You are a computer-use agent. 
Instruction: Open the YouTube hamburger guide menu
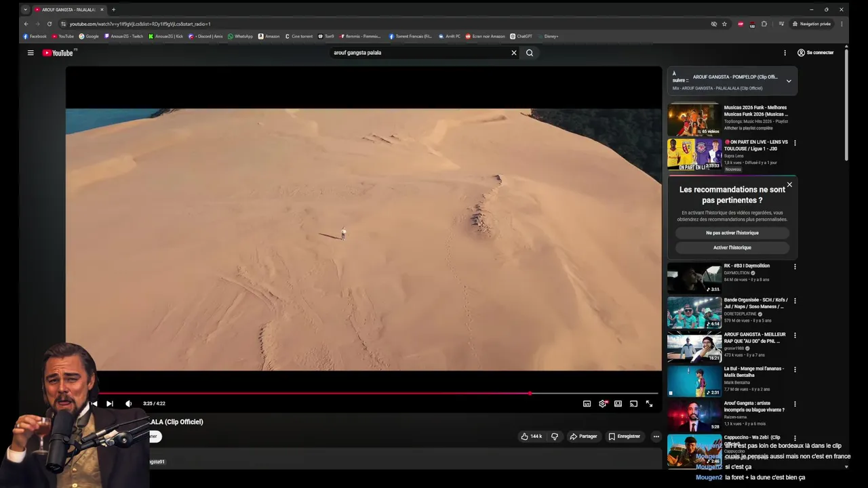click(x=31, y=53)
